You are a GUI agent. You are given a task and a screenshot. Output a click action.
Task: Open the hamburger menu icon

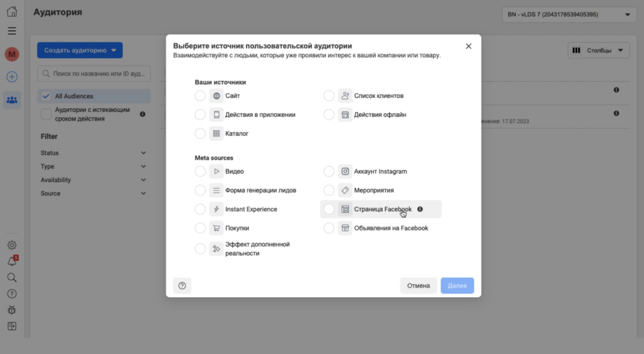pos(12,31)
